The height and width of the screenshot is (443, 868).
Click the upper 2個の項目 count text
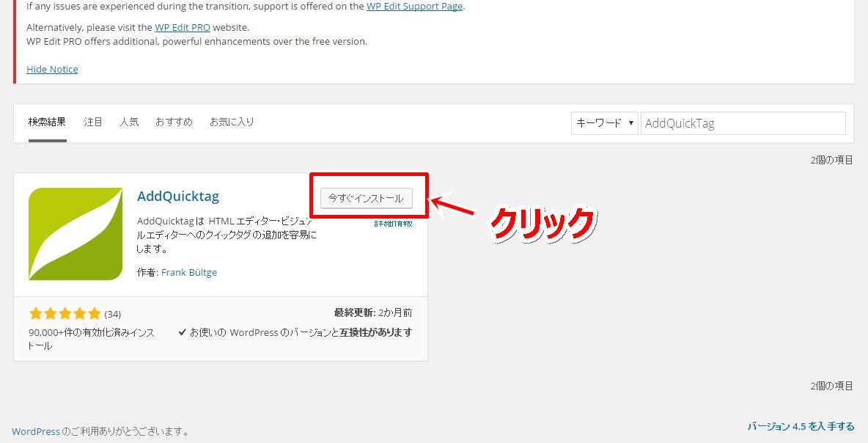[831, 160]
